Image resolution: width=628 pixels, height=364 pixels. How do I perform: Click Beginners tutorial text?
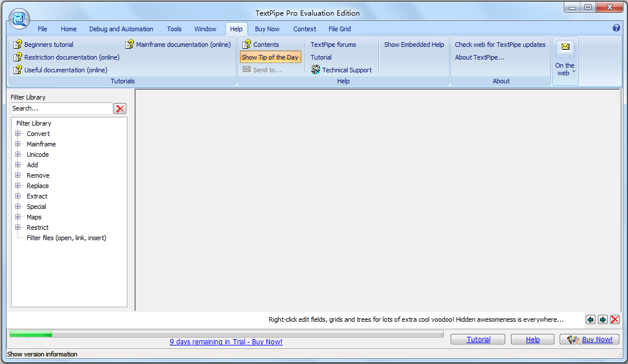point(49,45)
